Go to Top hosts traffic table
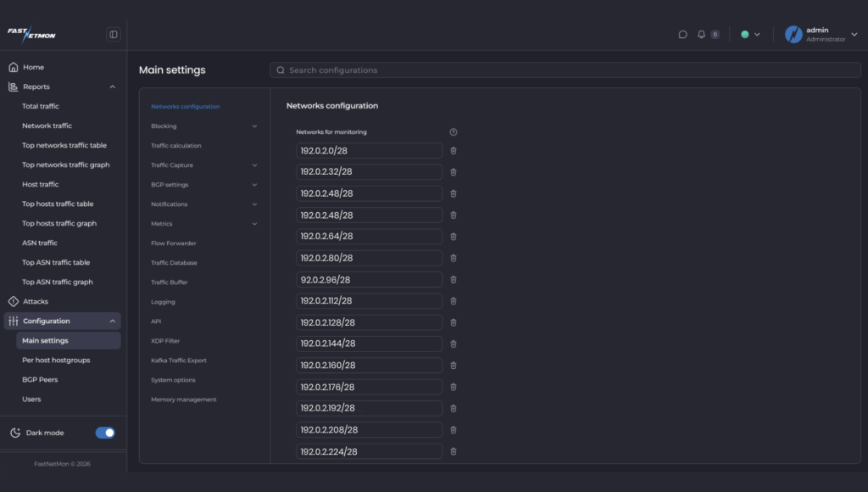 pyautogui.click(x=58, y=204)
